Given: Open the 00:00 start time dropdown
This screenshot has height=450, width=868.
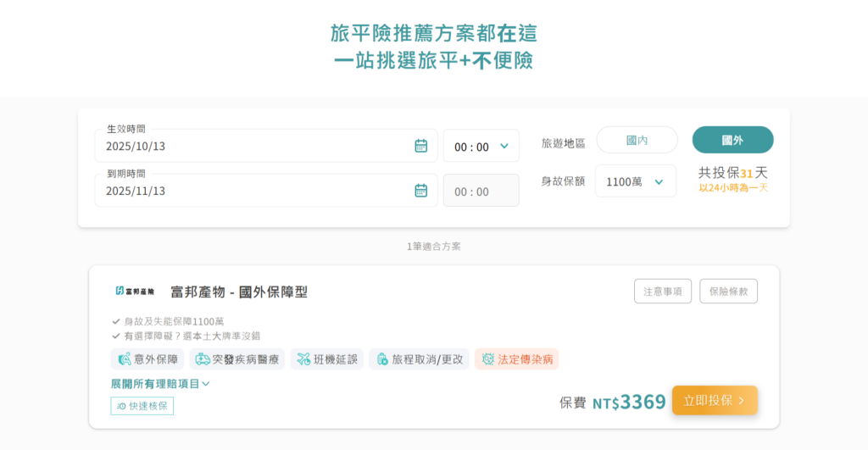Looking at the screenshot, I should tap(481, 147).
